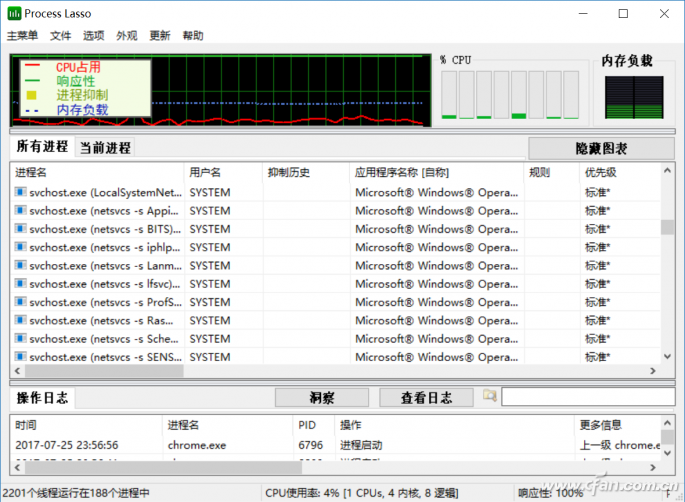Screen dimensions: 685x502
Task: Sort by the 抑制历史 column header
Action: 306,172
